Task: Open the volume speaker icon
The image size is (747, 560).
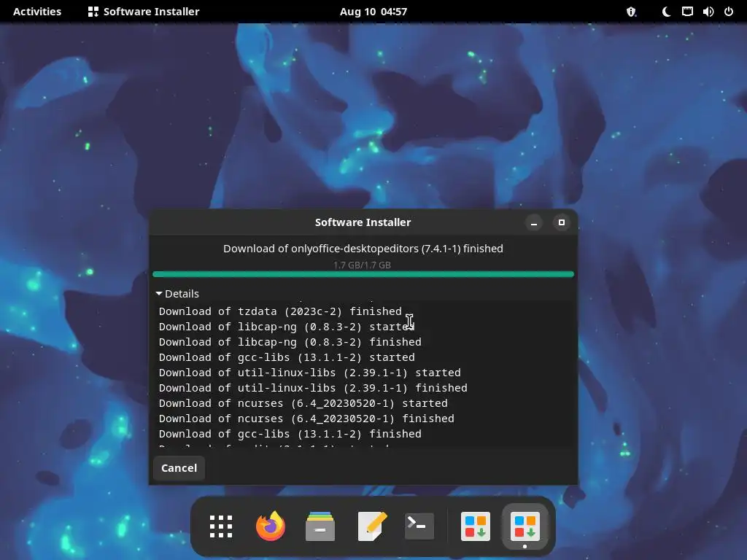Action: tap(708, 12)
